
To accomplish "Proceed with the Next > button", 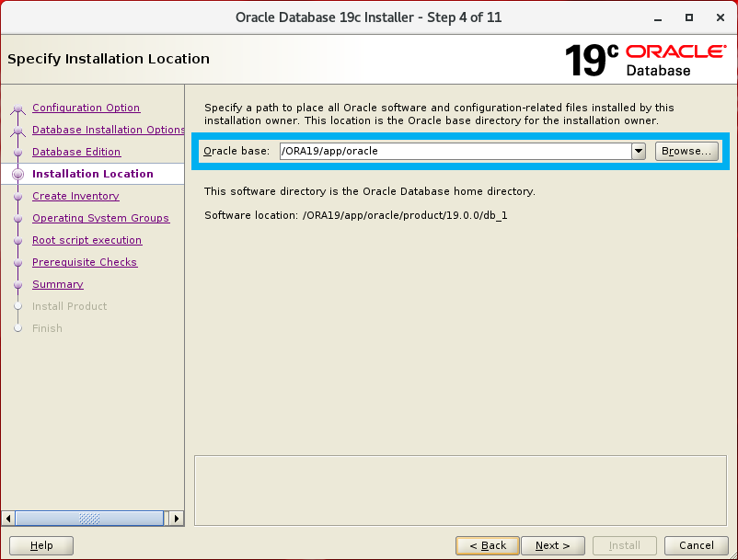I will [x=553, y=545].
